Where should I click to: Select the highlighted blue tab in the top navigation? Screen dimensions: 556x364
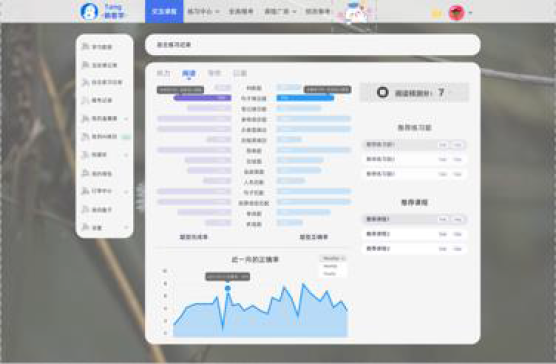tap(164, 11)
